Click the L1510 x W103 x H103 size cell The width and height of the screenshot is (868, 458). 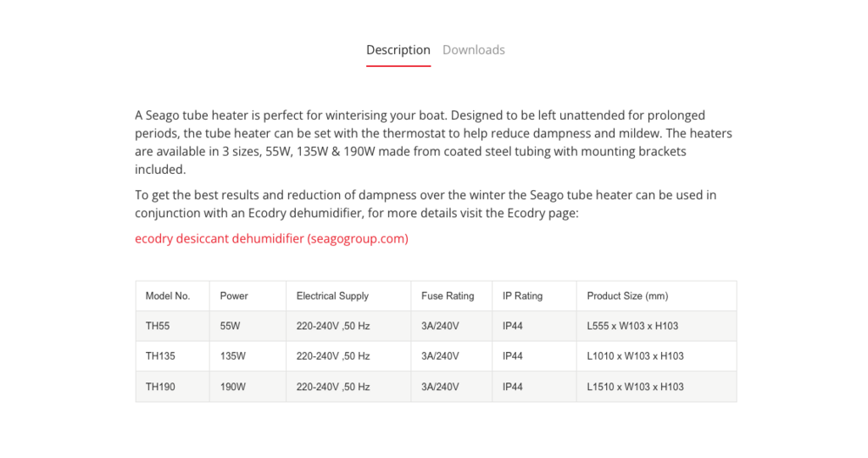pyautogui.click(x=657, y=387)
